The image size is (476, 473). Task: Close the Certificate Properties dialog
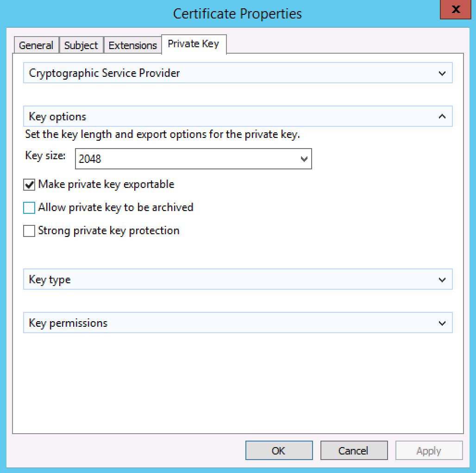pyautogui.click(x=456, y=10)
